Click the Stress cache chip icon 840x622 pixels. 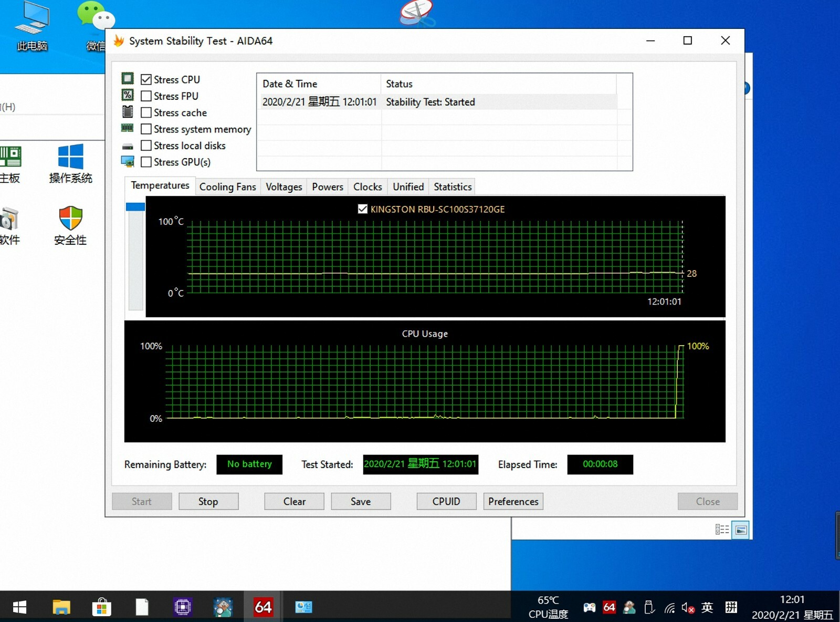[128, 112]
